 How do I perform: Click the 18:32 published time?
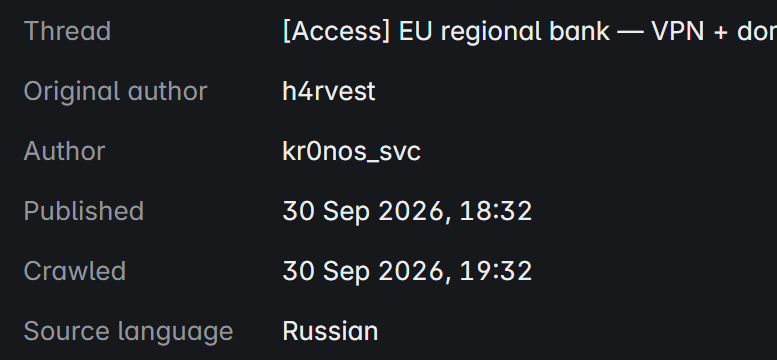496,211
